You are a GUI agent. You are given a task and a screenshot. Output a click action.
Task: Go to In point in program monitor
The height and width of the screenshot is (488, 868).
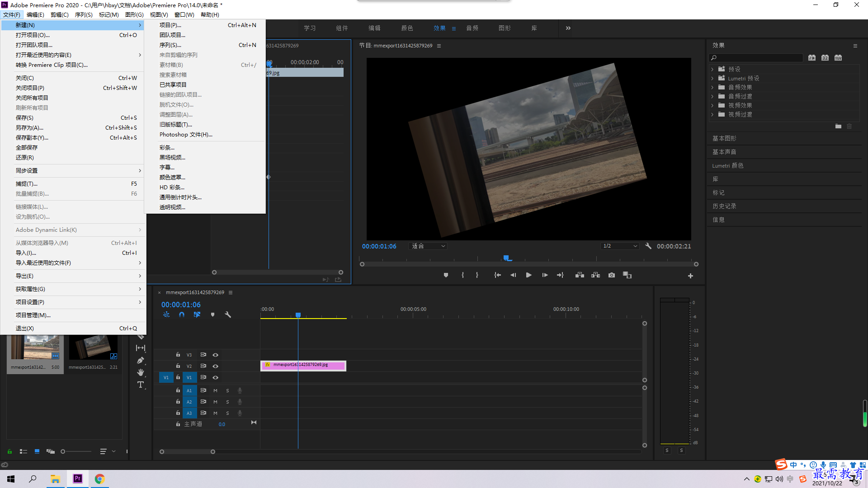497,275
